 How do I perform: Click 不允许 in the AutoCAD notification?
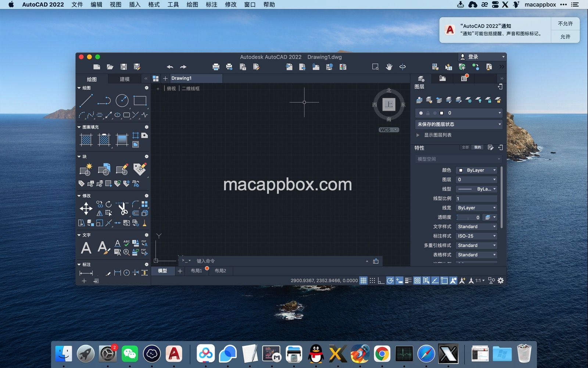tap(565, 24)
